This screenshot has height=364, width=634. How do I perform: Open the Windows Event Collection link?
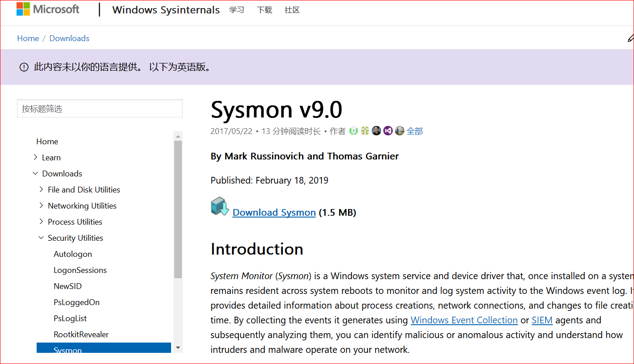pyautogui.click(x=464, y=320)
